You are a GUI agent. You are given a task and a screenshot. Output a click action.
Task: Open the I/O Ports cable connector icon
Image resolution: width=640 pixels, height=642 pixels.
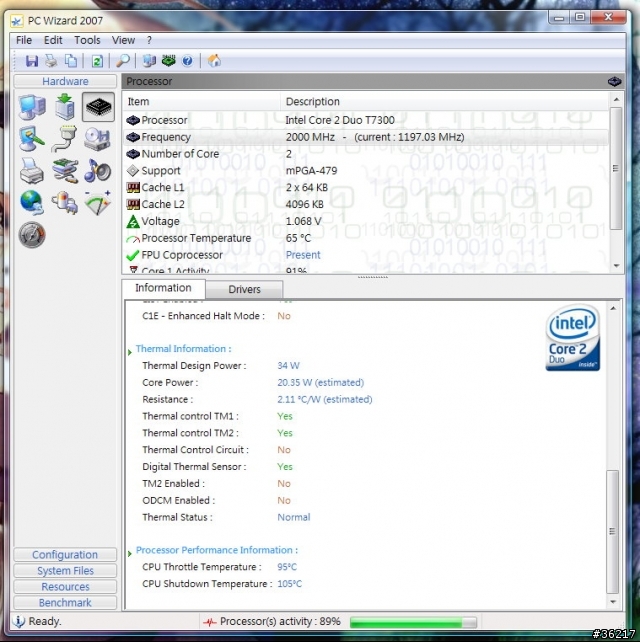tap(65, 138)
